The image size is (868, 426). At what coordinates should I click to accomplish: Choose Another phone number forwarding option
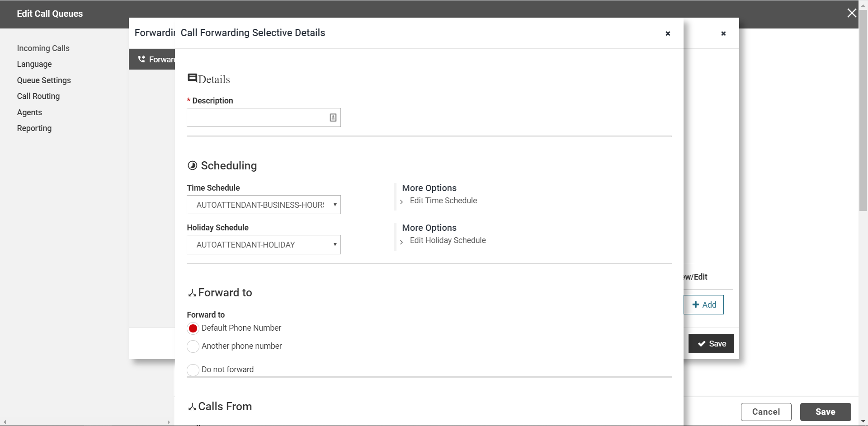[193, 346]
